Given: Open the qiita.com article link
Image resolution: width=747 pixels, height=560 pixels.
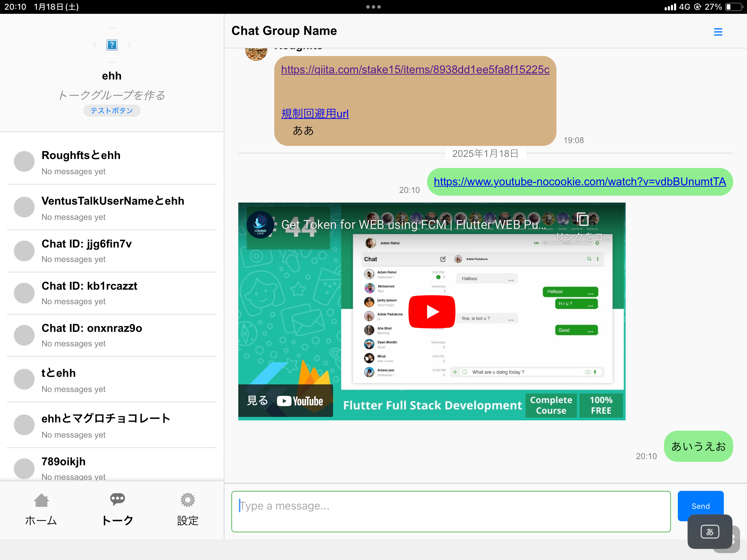Looking at the screenshot, I should coord(415,69).
